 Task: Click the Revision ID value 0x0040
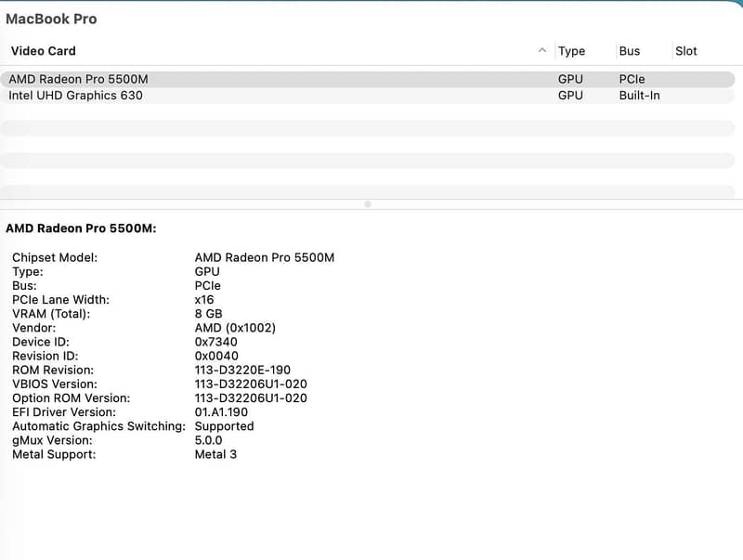pyautogui.click(x=216, y=356)
